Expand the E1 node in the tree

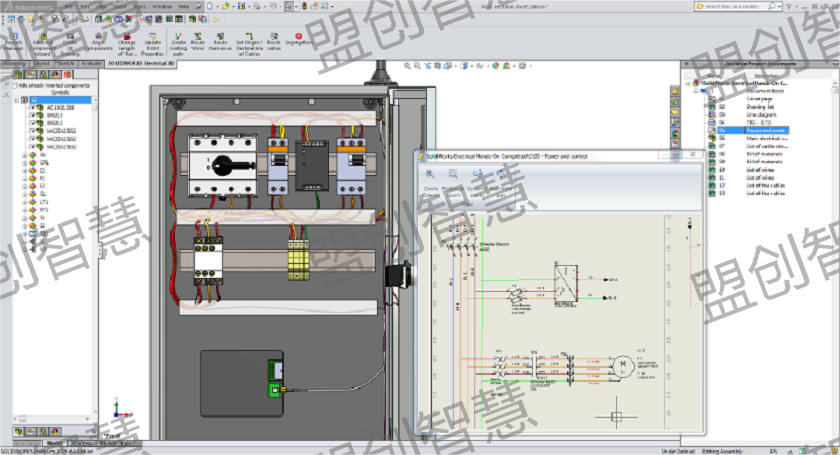24,170
